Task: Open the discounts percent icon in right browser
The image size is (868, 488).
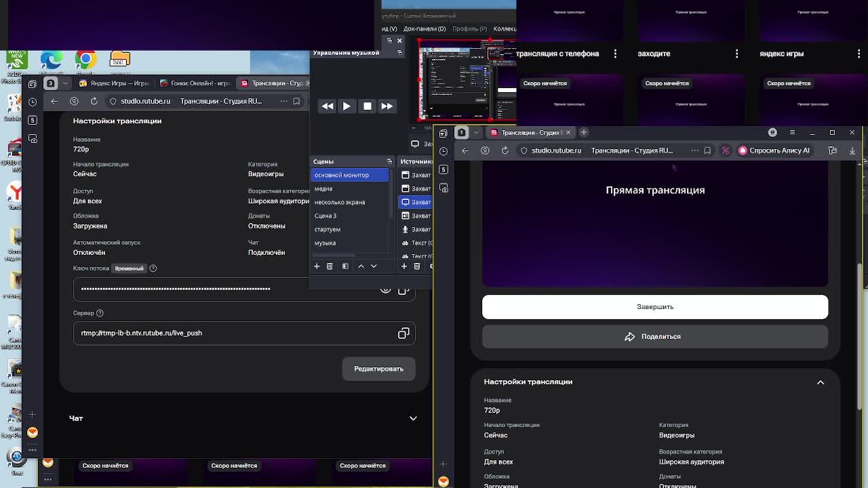Action: tap(726, 150)
